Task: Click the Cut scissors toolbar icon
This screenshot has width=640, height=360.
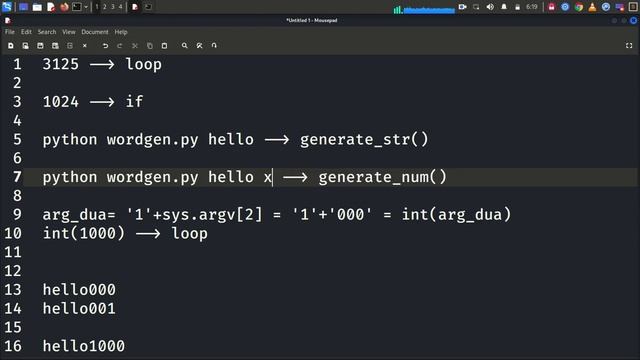Action: (x=135, y=46)
